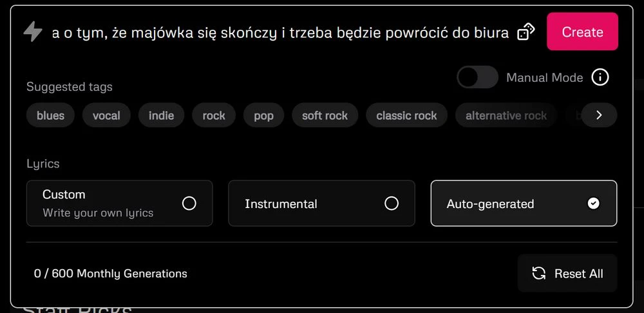The height and width of the screenshot is (313, 644).
Task: Add the vocal tag
Action: point(106,115)
